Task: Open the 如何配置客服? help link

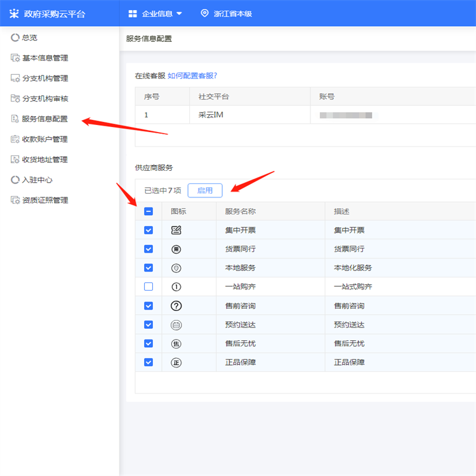Action: tap(192, 76)
